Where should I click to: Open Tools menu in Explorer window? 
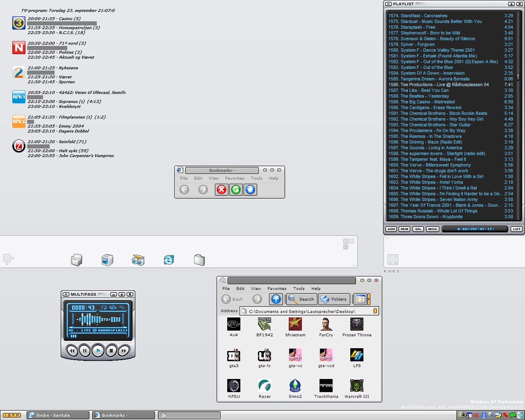299,289
